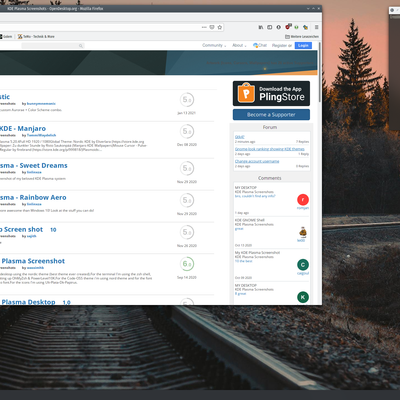This screenshot has width=400, height=400.
Task: Click the 6.0 rating circle for Plasma Screenshot
Action: coord(187,264)
